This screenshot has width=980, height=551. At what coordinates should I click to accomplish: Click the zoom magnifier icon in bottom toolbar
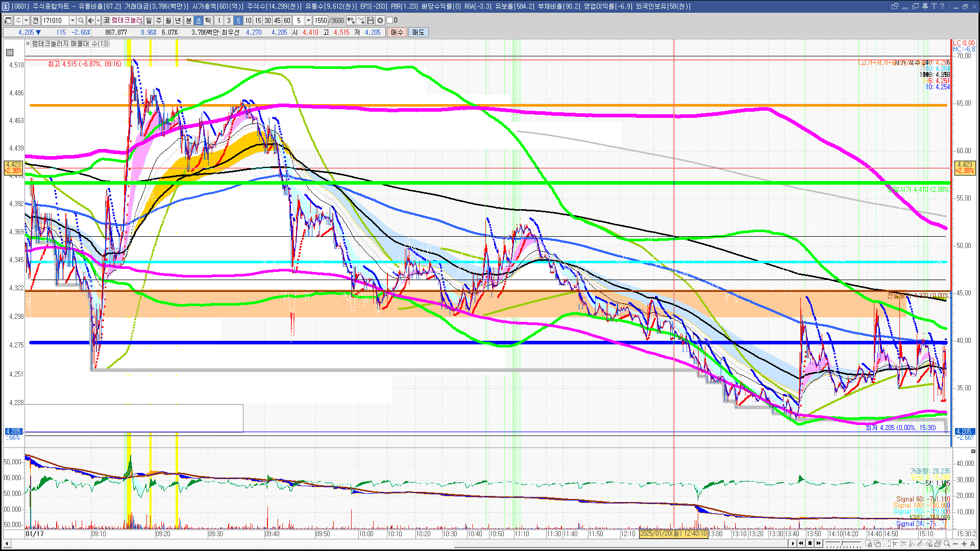click(x=947, y=543)
